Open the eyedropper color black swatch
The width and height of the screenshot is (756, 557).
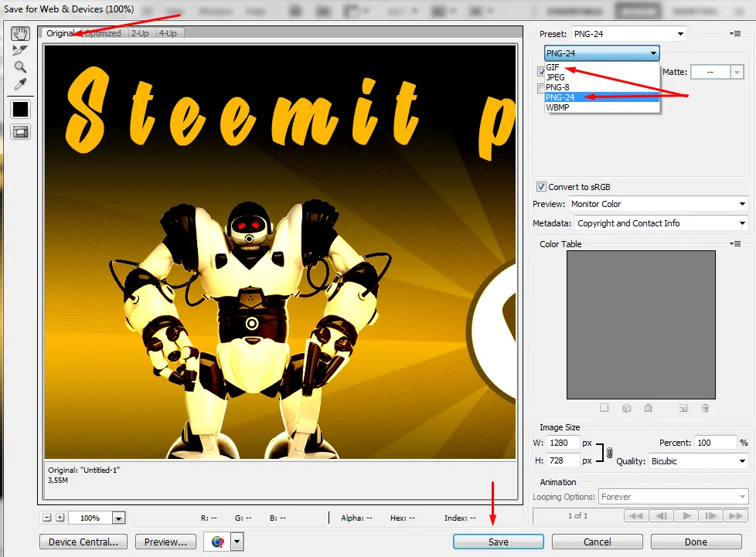point(20,110)
